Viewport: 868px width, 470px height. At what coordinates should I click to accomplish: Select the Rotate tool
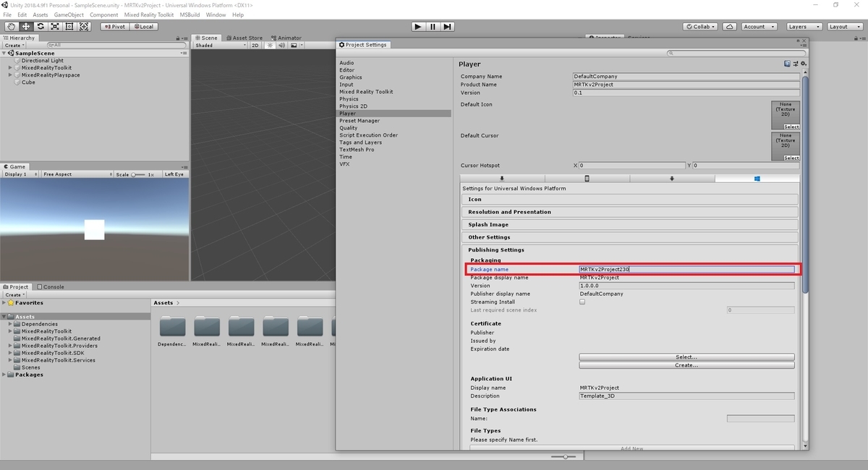[40, 27]
